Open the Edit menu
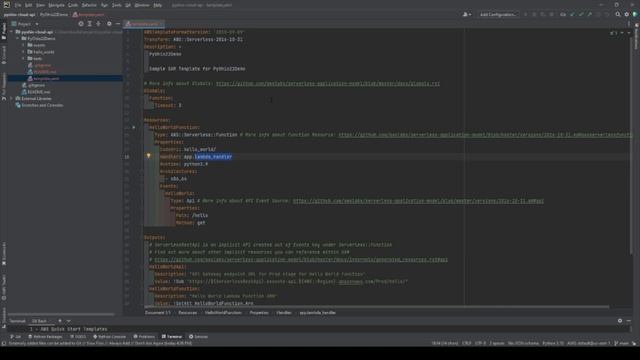Screen dimensions: 640x360 pyautogui.click(x=28, y=5)
